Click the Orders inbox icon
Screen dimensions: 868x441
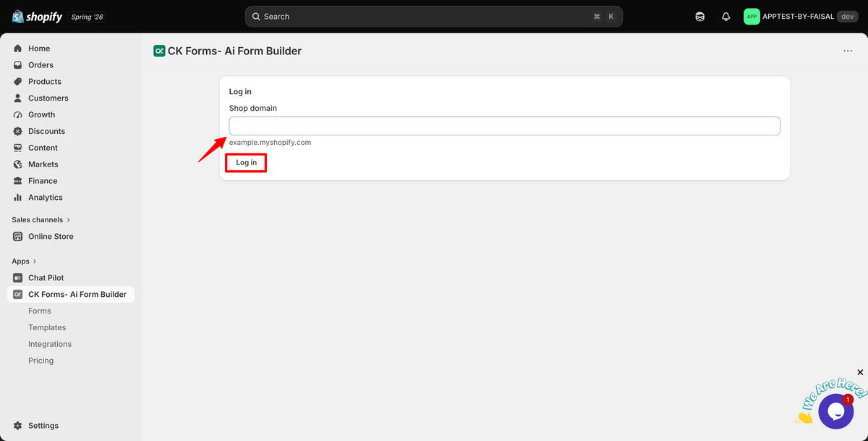pyautogui.click(x=18, y=65)
